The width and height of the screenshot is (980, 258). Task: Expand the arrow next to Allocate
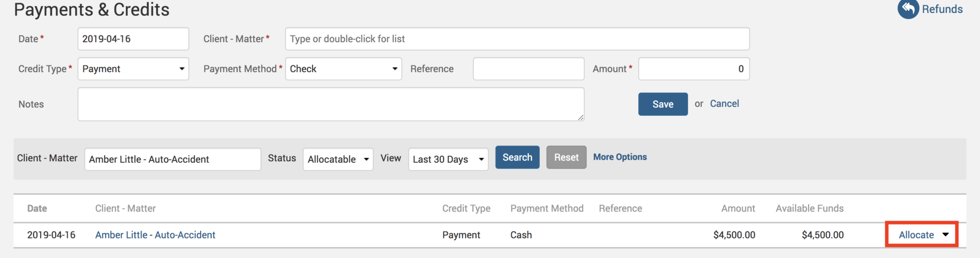click(946, 235)
